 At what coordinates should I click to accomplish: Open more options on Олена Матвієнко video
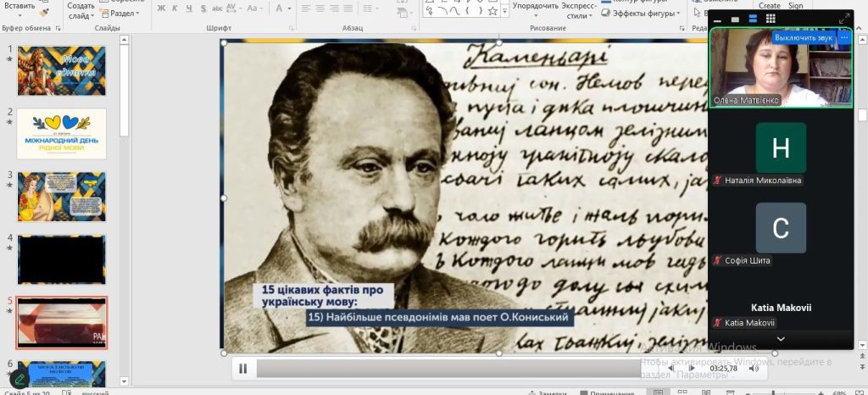click(843, 37)
